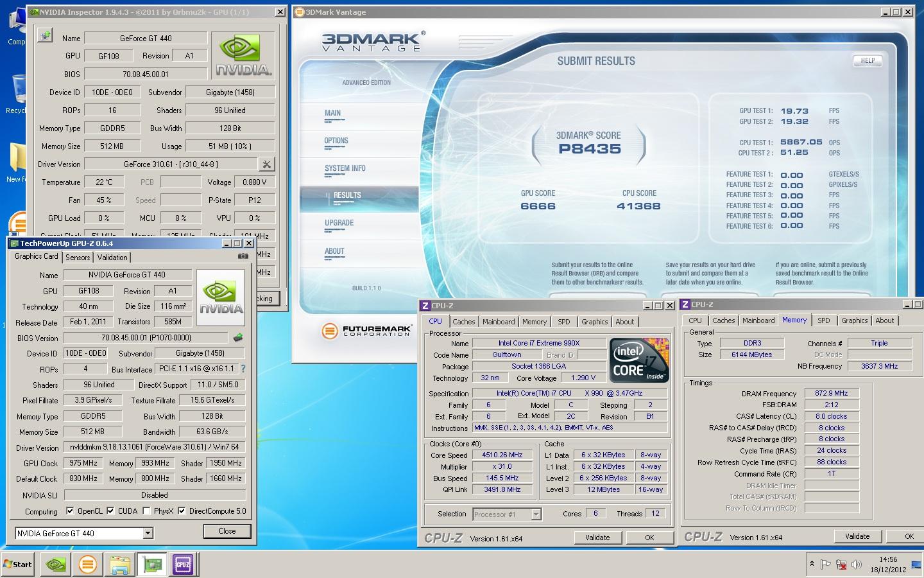Click Intel Core i7 logo in CPU-Z
This screenshot has width=924, height=578.
tap(639, 361)
